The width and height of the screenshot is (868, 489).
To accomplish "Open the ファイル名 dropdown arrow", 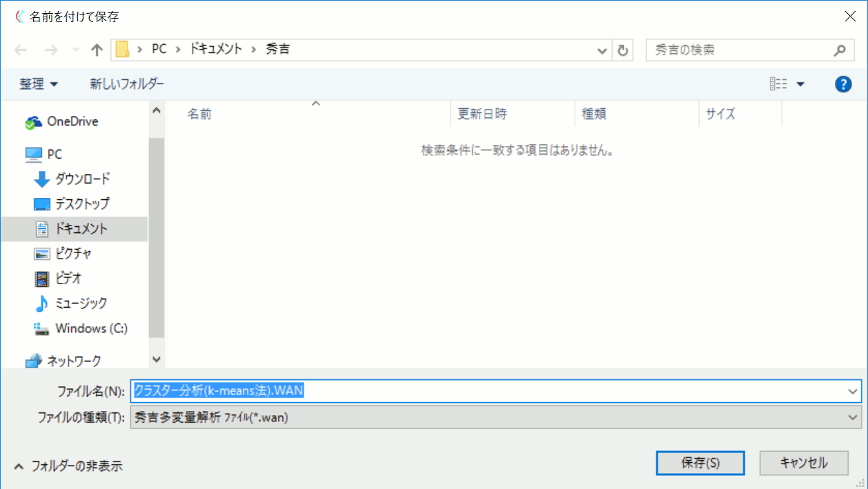I will tap(854, 391).
